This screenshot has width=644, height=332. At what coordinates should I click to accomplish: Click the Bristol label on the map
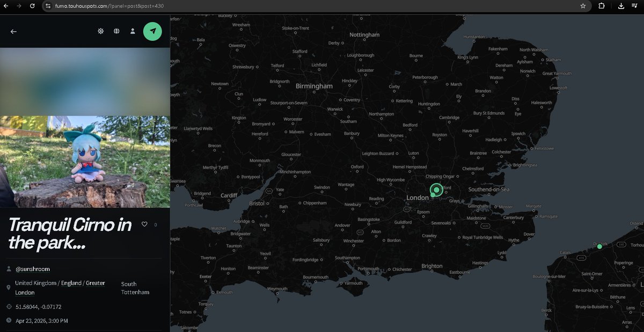point(257,204)
